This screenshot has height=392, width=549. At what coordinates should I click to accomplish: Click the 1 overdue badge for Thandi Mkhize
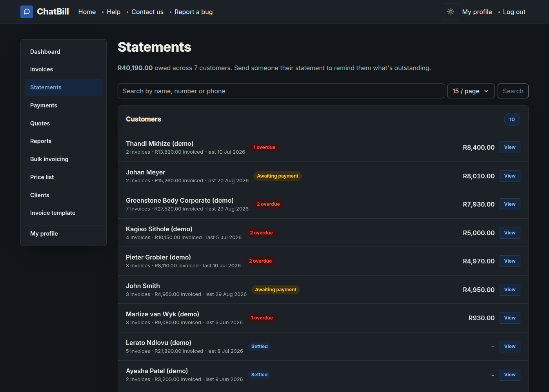264,147
